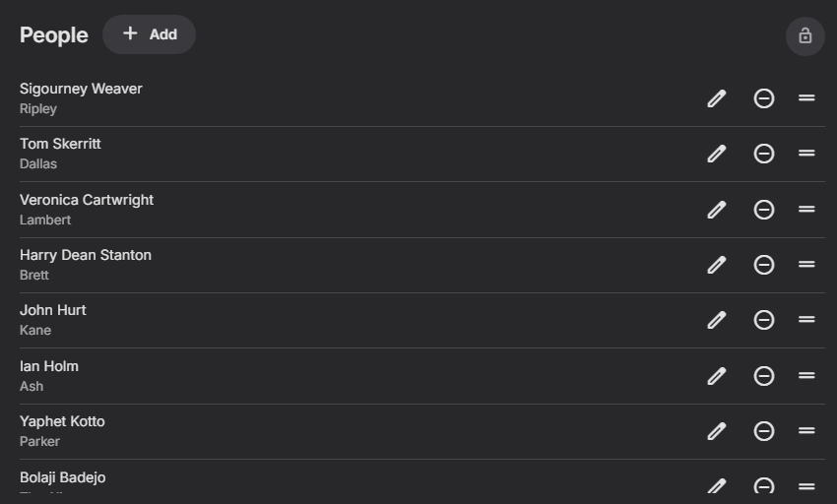Screen dimensions: 837x504
Task: Remove Veronica Cartwright with minus circle icon
Action: [x=764, y=210]
